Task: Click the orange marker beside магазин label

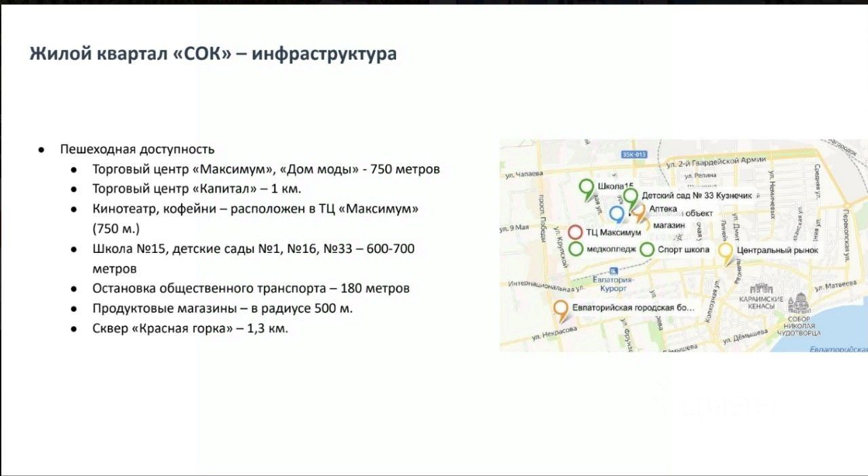Action: pos(639,214)
